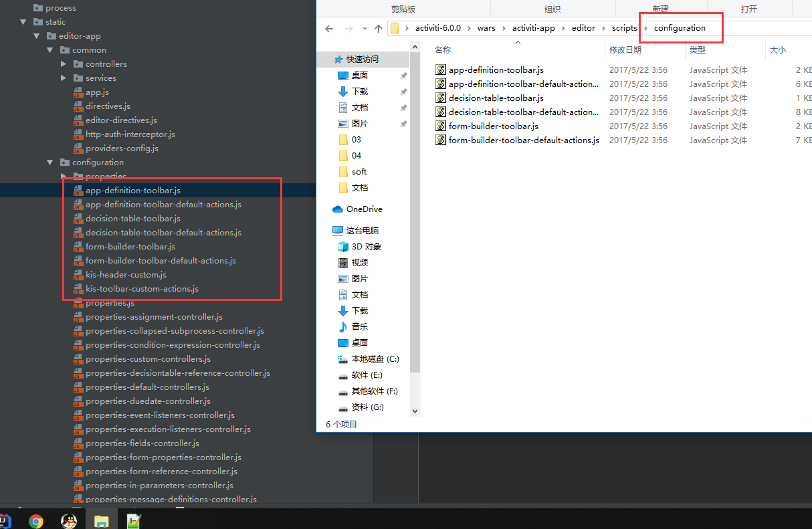Click the wars breadcrumb segment
Viewport: 812px width, 529px height.
click(486, 28)
